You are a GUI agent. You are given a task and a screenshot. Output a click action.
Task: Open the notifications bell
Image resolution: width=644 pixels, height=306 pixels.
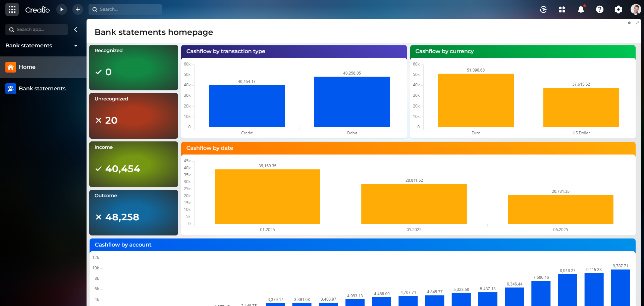point(581,9)
